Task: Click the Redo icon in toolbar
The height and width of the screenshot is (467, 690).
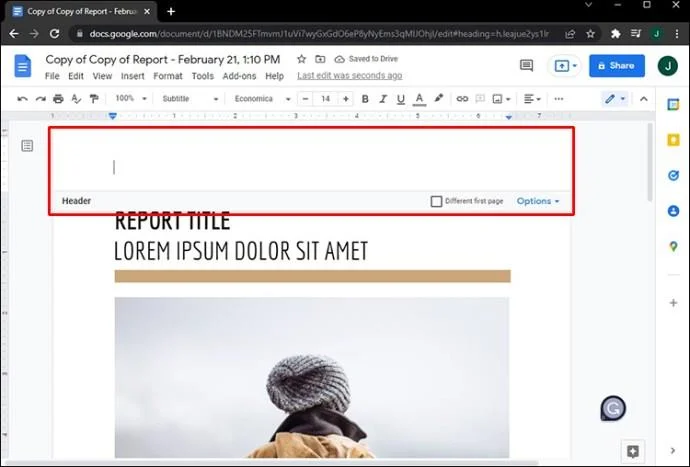Action: pos(40,99)
